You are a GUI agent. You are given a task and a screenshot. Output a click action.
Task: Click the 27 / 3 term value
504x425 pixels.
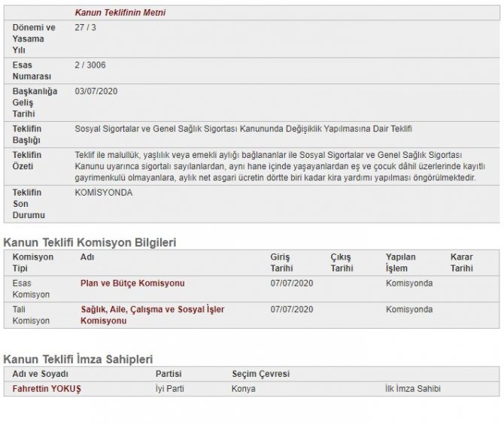coord(85,27)
